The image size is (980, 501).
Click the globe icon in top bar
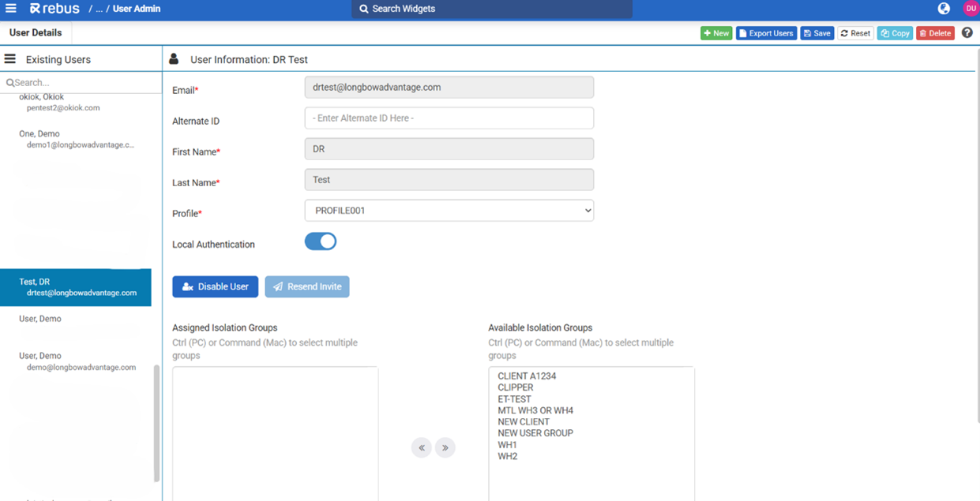(x=944, y=9)
